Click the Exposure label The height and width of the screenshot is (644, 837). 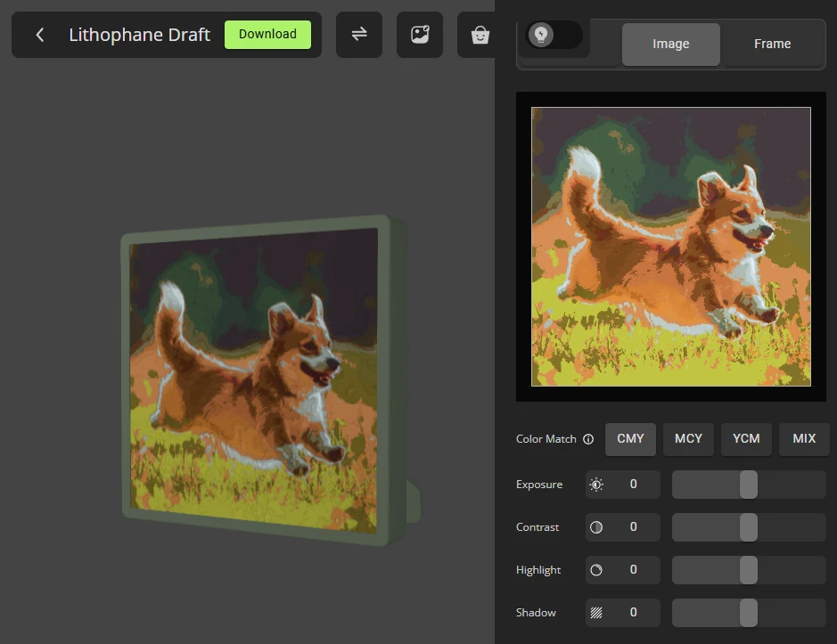(x=539, y=485)
